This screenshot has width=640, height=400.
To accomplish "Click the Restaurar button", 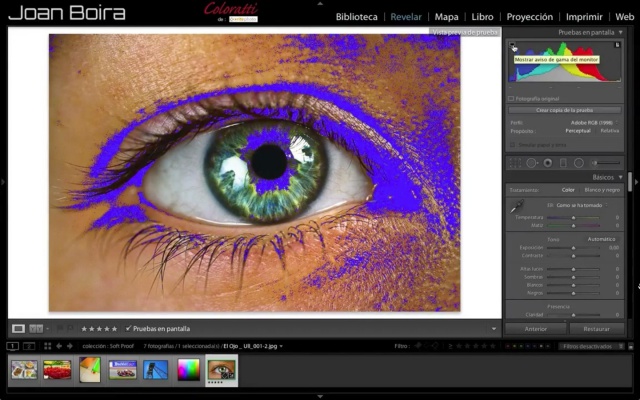I will tap(596, 329).
